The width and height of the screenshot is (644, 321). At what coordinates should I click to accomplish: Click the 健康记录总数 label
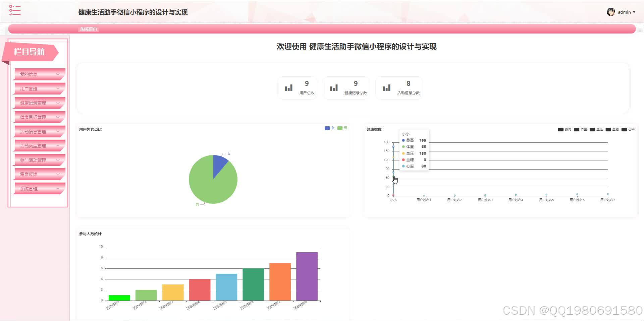pos(356,93)
